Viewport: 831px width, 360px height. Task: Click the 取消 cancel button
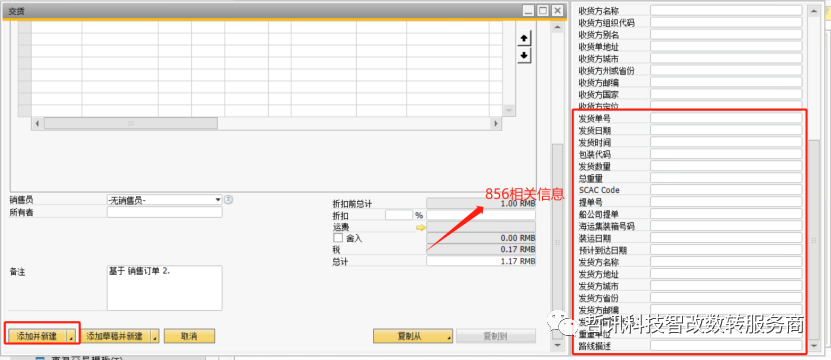tap(189, 336)
